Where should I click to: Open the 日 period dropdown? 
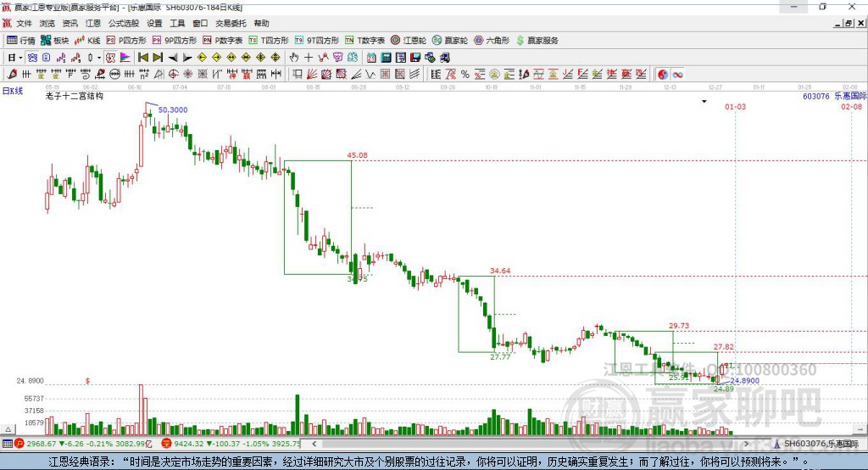[x=14, y=57]
